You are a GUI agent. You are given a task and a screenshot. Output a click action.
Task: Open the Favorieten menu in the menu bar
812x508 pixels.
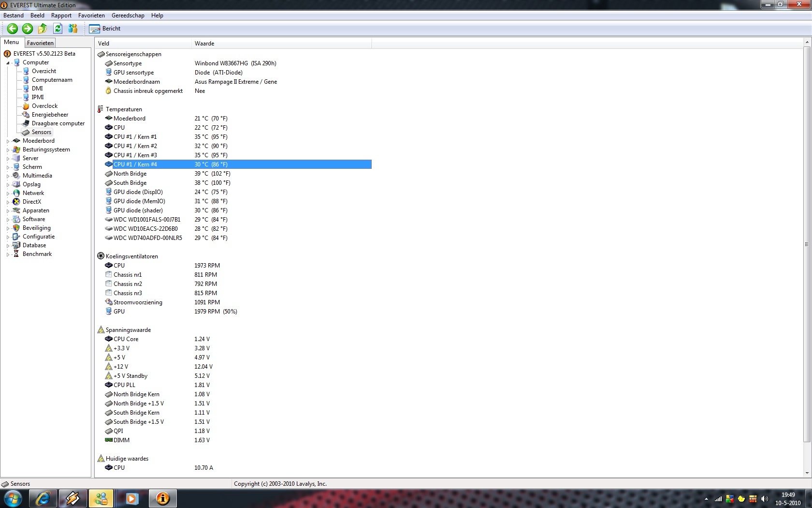point(91,15)
